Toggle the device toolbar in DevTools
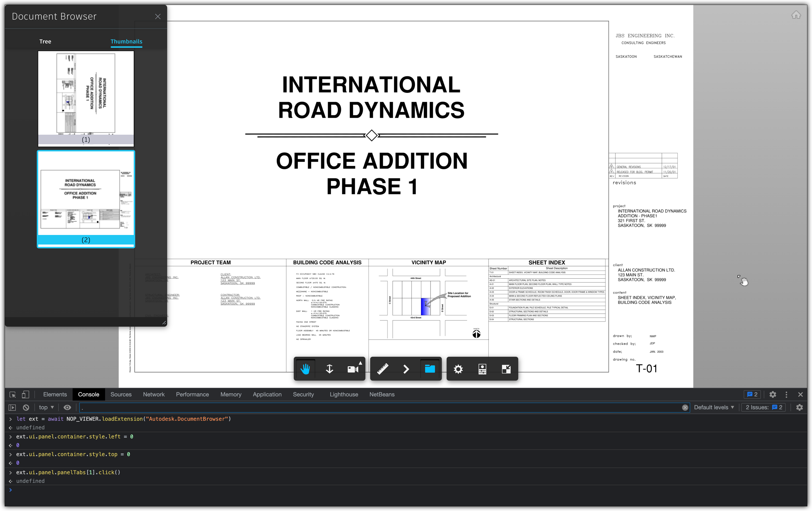 [26, 394]
